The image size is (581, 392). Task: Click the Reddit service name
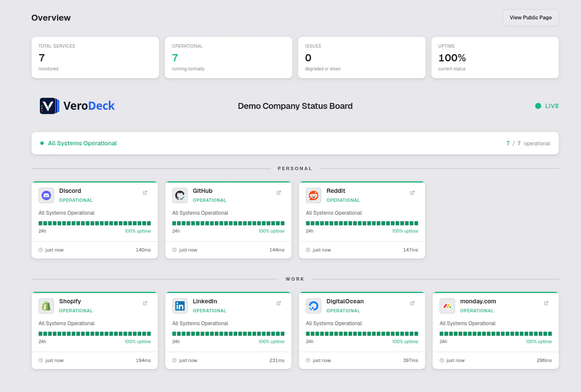(x=336, y=191)
